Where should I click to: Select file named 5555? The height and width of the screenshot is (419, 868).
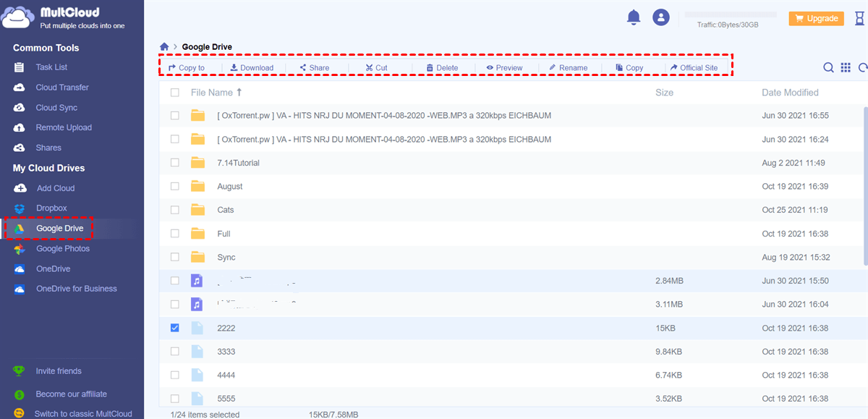(226, 399)
